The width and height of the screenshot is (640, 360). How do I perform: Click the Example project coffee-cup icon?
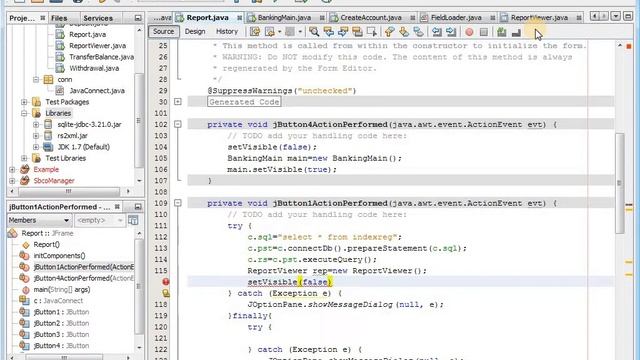pyautogui.click(x=25, y=169)
